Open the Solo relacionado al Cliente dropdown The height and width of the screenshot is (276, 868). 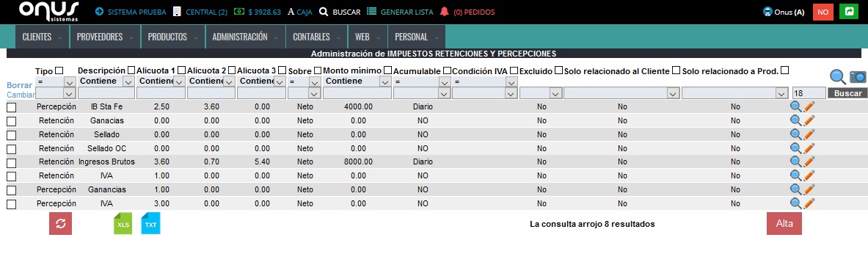point(622,93)
